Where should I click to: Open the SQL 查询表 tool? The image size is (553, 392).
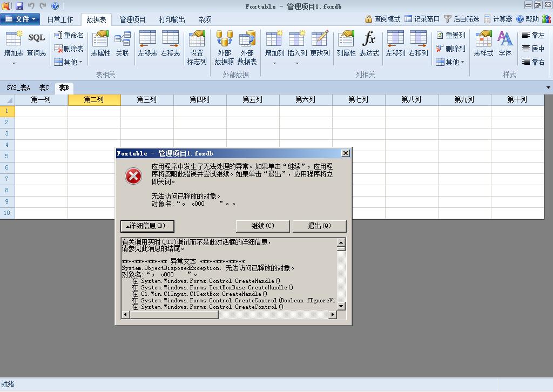[x=36, y=44]
